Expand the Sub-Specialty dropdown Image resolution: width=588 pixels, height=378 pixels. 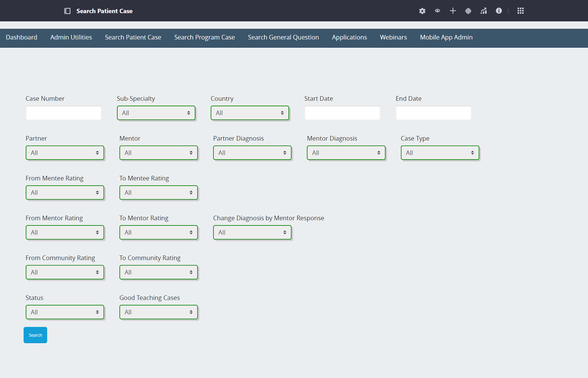pyautogui.click(x=156, y=113)
